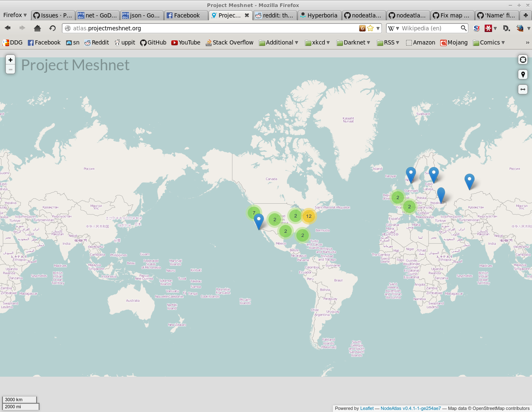
Task: Click the add node marker control
Action: (523, 74)
